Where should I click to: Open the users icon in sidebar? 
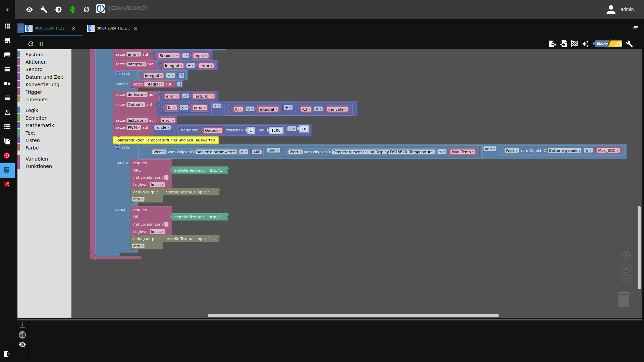click(x=7, y=112)
